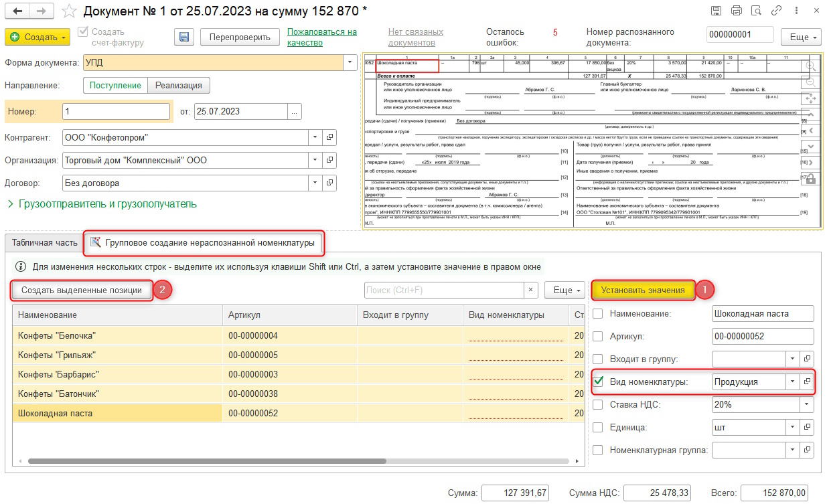Screen dimensions: 827x504
Task: Open the Пожаловаться на качество link
Action: [321, 37]
